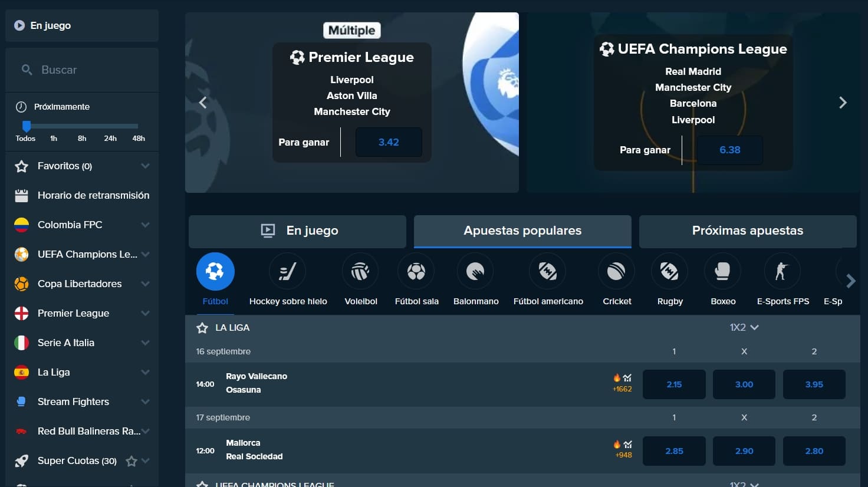Image resolution: width=868 pixels, height=487 pixels.
Task: Click the fire icon next to Rayo Vallecano match
Action: click(x=616, y=377)
